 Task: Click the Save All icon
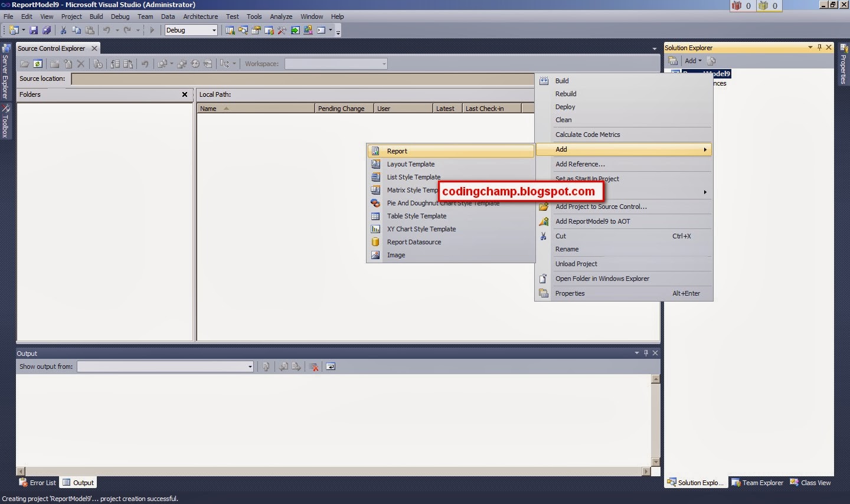[47, 30]
